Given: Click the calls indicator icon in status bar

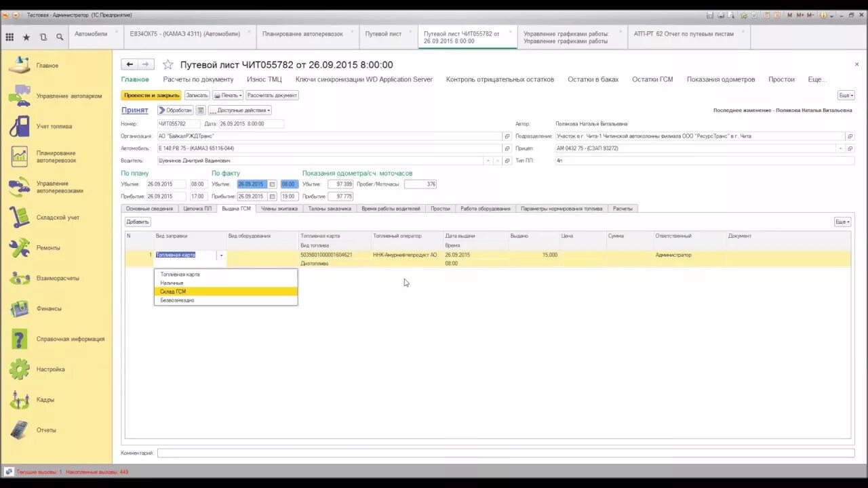Looking at the screenshot, I should pos(9,472).
